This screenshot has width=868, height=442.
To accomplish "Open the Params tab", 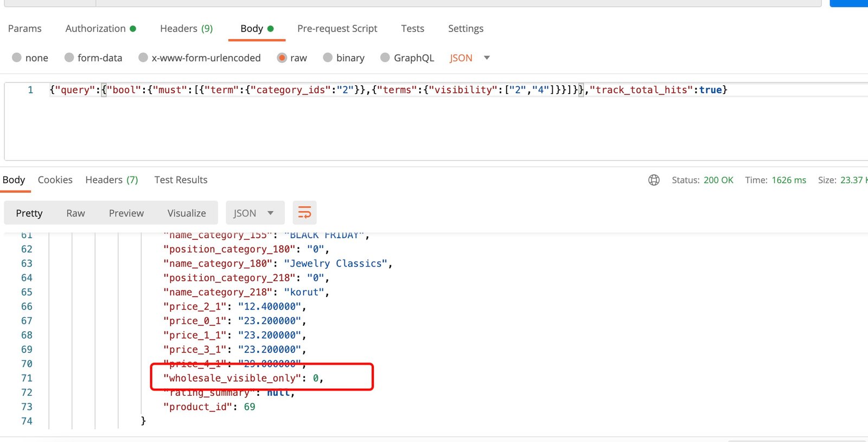I will pyautogui.click(x=24, y=29).
